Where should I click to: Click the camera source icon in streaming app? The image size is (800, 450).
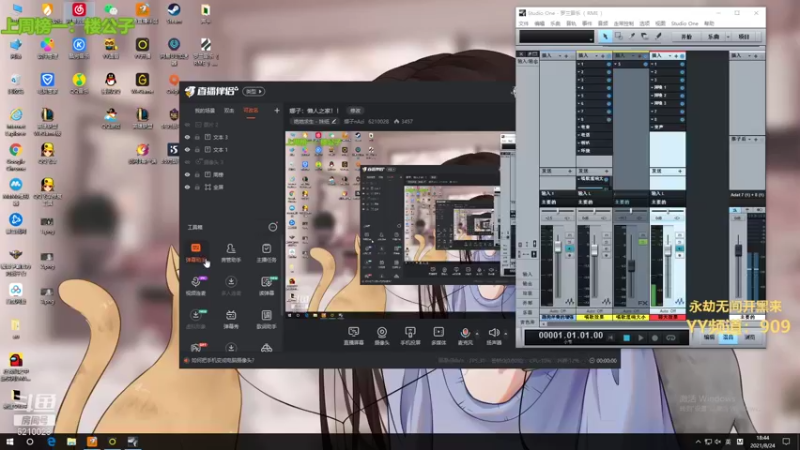[x=381, y=332]
